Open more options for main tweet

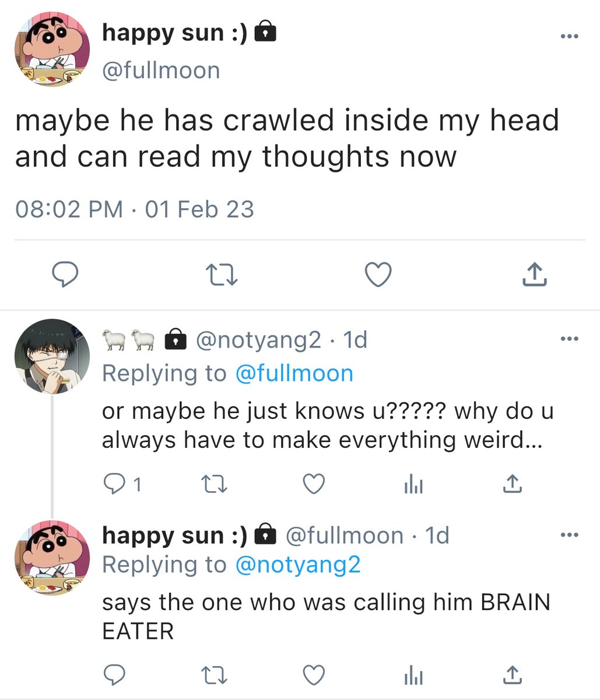569,37
